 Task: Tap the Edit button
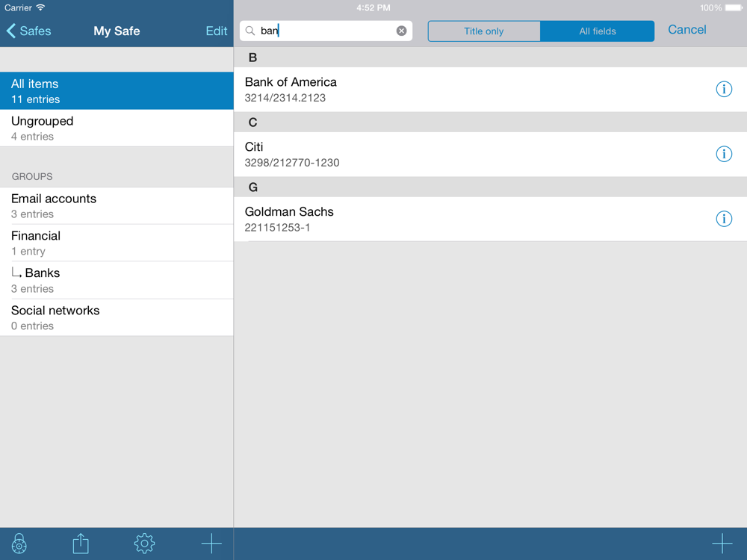(217, 31)
